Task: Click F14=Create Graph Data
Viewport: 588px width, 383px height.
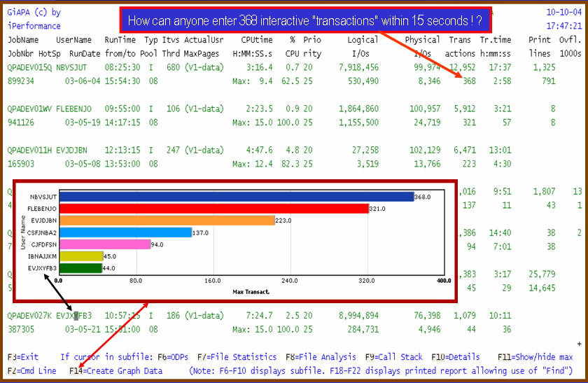Action: point(115,370)
